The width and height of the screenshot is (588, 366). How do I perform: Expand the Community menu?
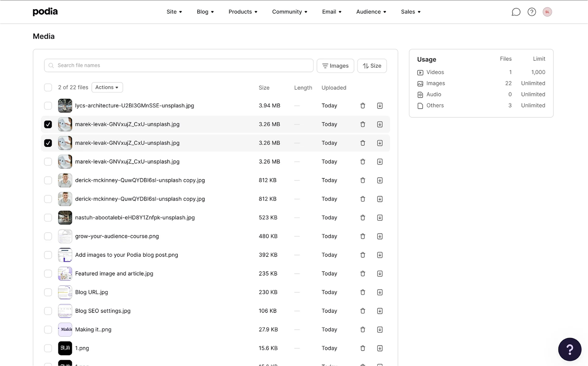pos(290,12)
